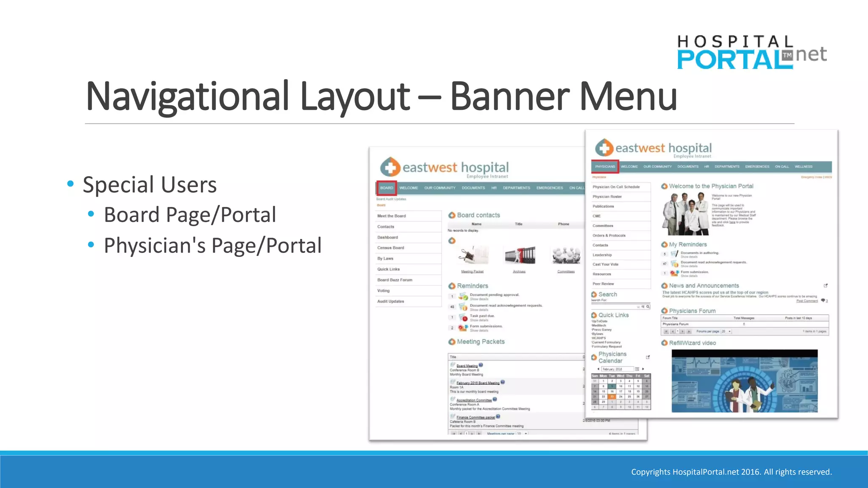Screen dimensions: 868x488
Task: Open Physician On Call Schedule sidebar item
Action: [x=621, y=187]
